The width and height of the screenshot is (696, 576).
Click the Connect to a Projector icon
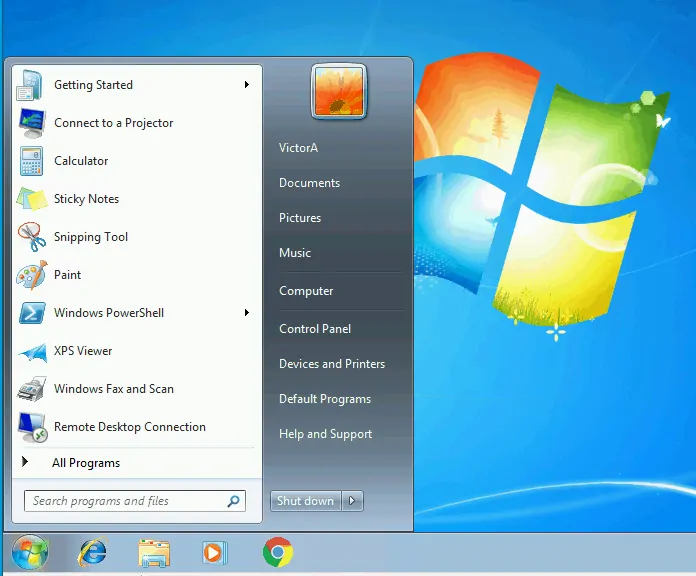coord(31,123)
